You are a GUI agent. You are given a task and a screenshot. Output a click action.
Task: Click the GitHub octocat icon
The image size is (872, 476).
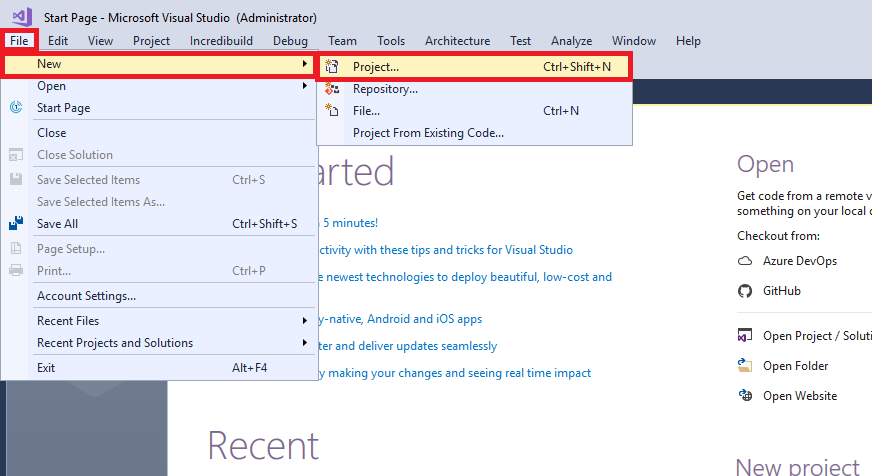point(745,291)
